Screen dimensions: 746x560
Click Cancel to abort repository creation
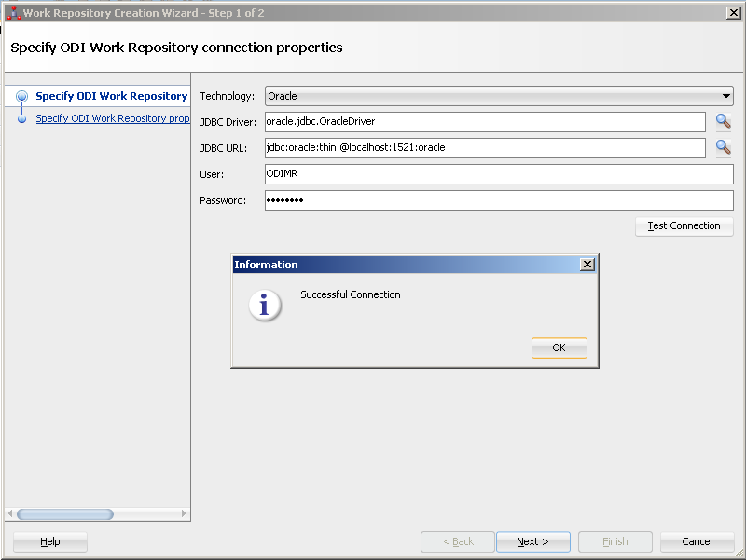point(697,541)
